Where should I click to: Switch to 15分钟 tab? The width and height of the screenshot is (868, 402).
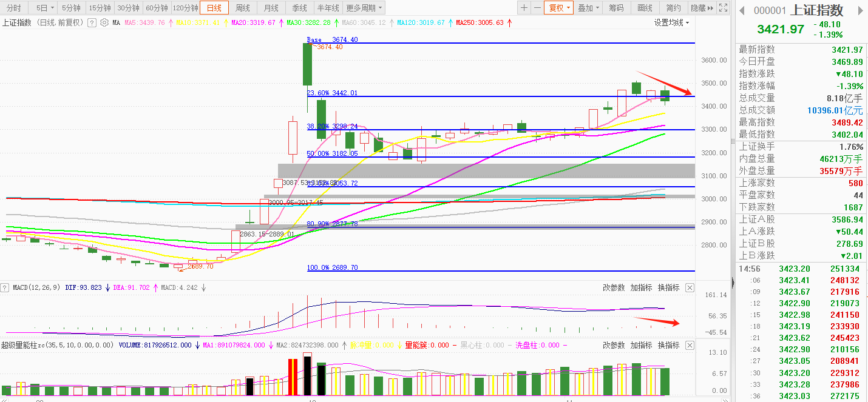pos(100,8)
